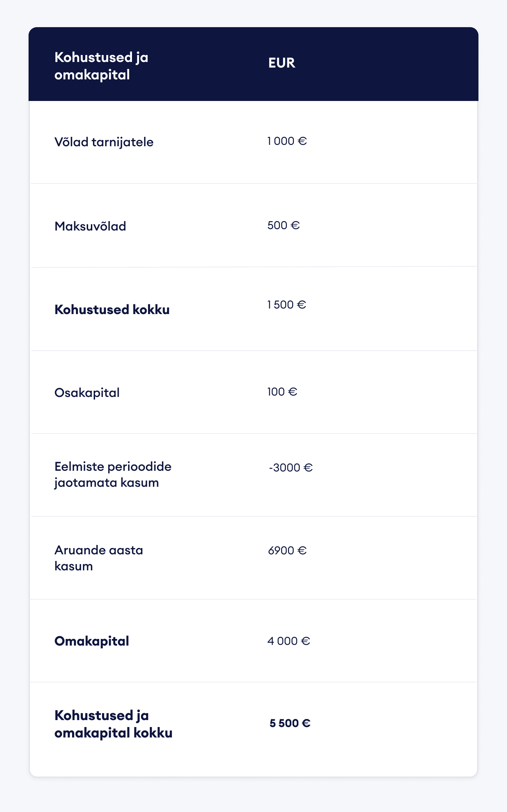Click the bold 5 500 € grand total

[290, 723]
